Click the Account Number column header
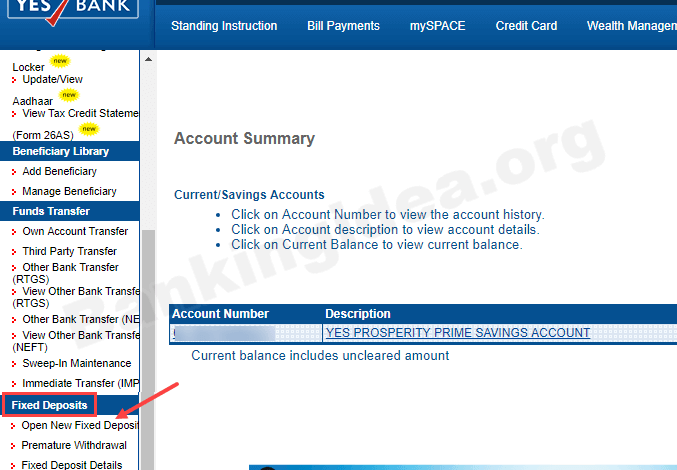Viewport: 677px width, 470px height. click(x=220, y=314)
